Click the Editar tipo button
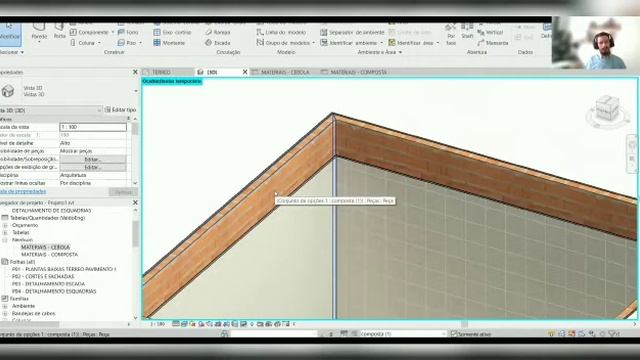Screen dimensions: 640x360 (x=120, y=110)
